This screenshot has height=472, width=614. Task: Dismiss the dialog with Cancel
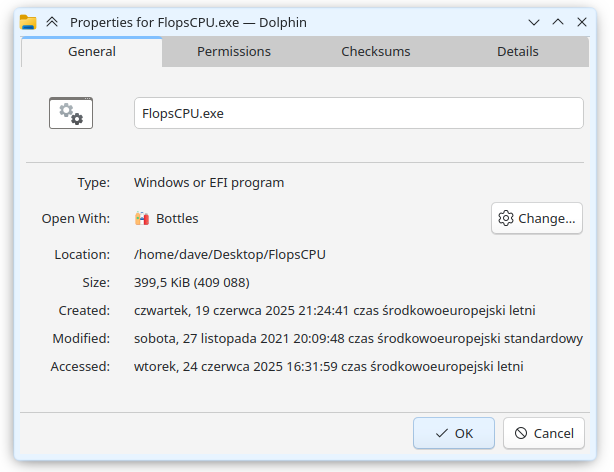click(x=544, y=433)
